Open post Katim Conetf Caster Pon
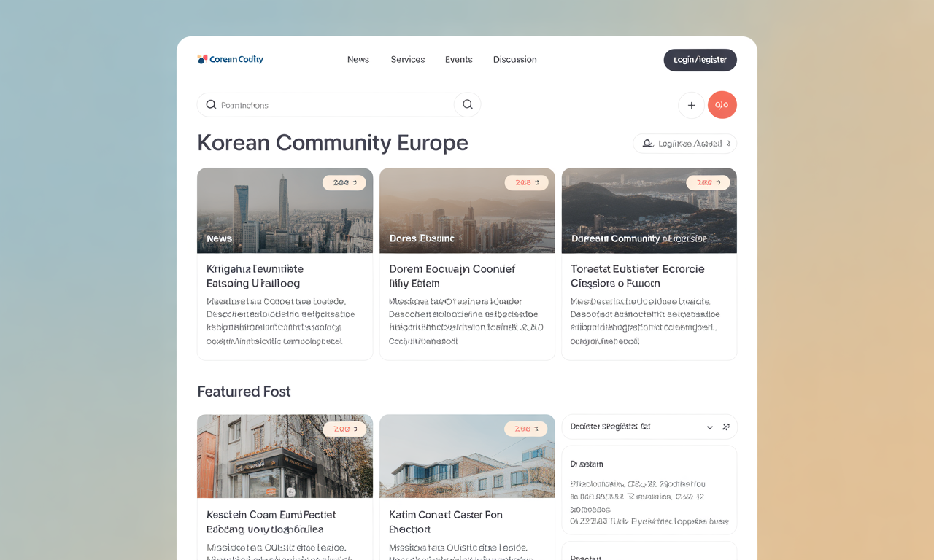Viewport: 934px width, 560px height. click(446, 522)
